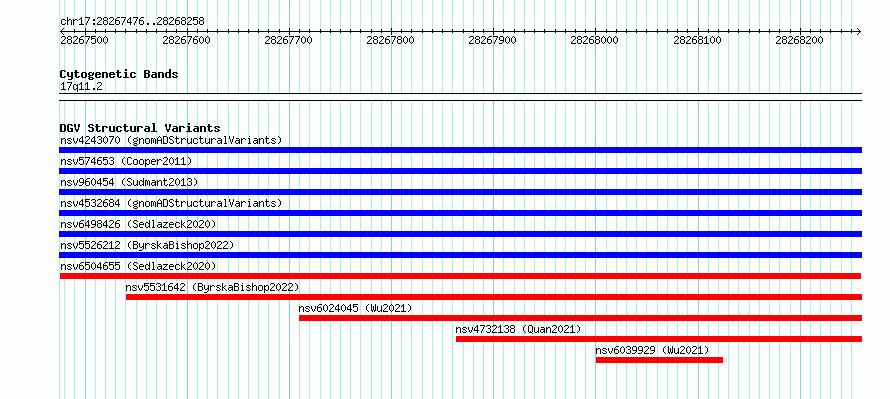Select the blue bar under nsv4243070
This screenshot has width=890, height=399.
tap(460, 150)
